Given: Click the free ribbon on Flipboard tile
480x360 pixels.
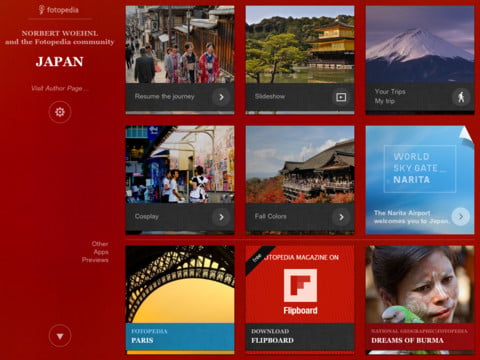Looking at the screenshot, I should [x=257, y=257].
